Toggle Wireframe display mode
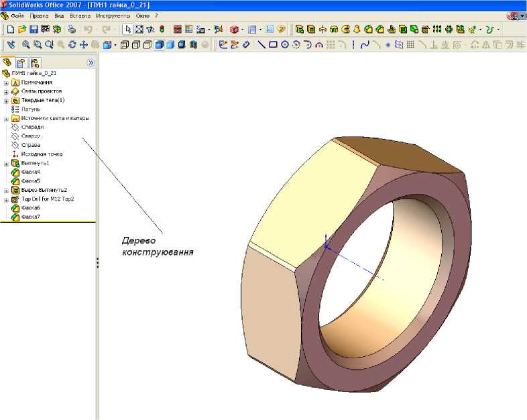 125,45
